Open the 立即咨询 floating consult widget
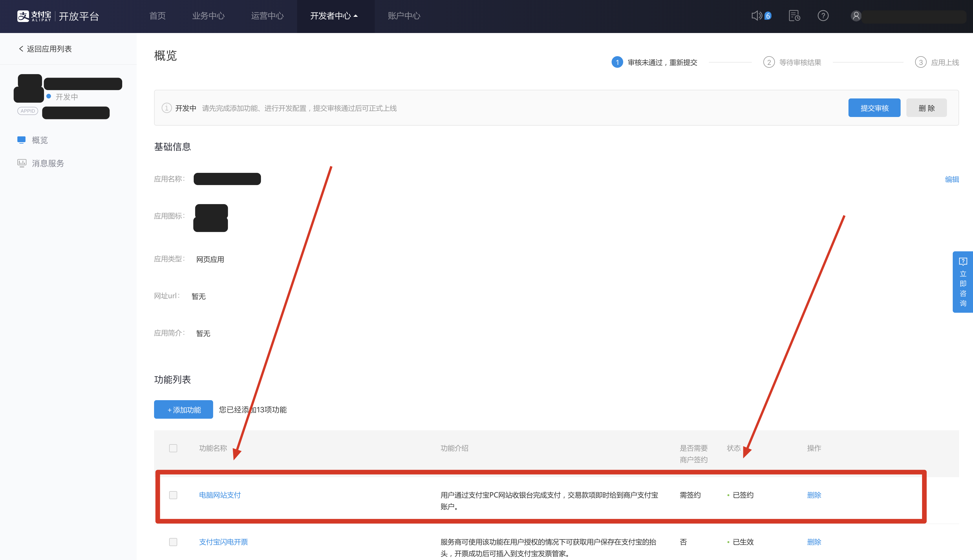Image resolution: width=973 pixels, height=560 pixels. point(963,282)
